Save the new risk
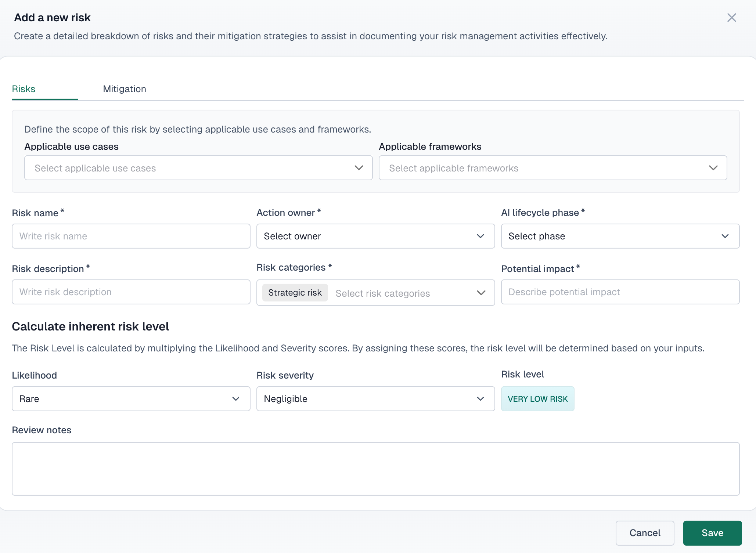756x553 pixels. tap(712, 533)
